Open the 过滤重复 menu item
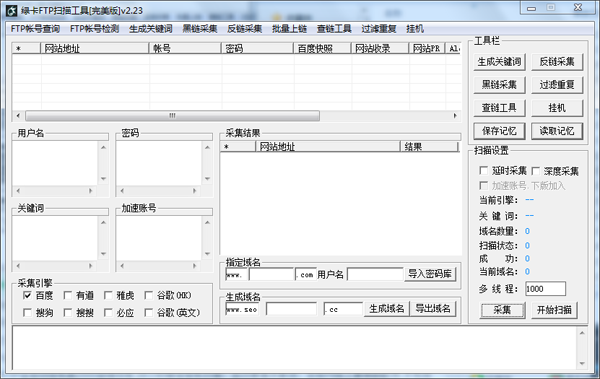The width and height of the screenshot is (600, 379). [379, 29]
